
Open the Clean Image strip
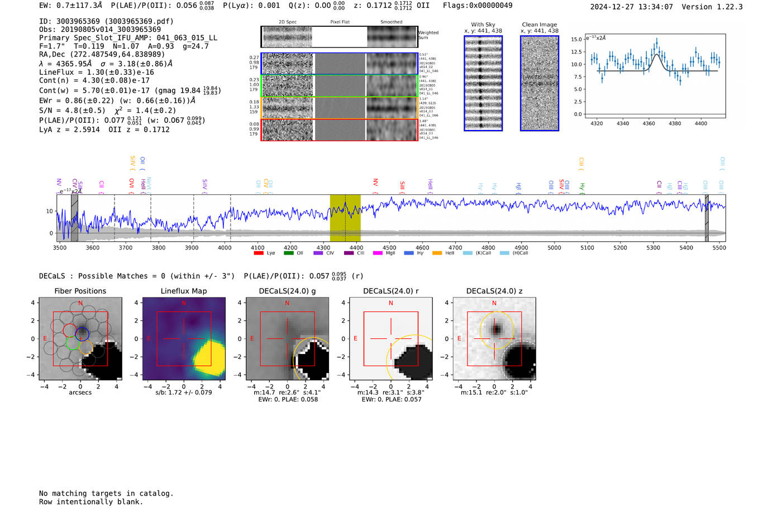[x=540, y=83]
